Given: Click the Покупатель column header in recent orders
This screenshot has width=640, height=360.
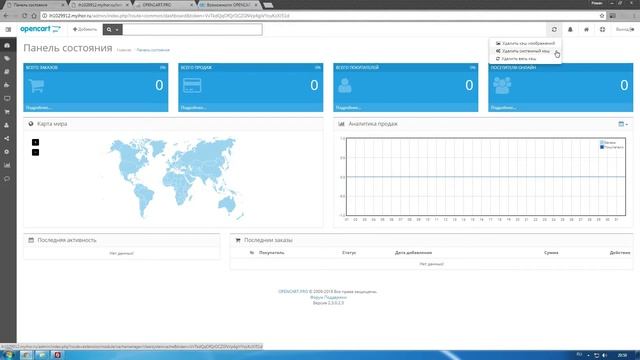Looking at the screenshot, I should [271, 253].
